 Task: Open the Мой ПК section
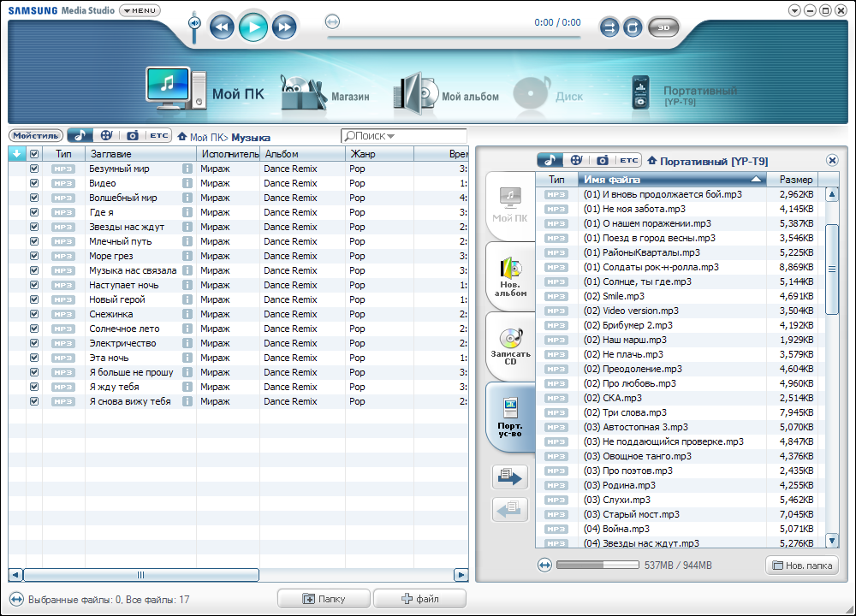point(205,90)
